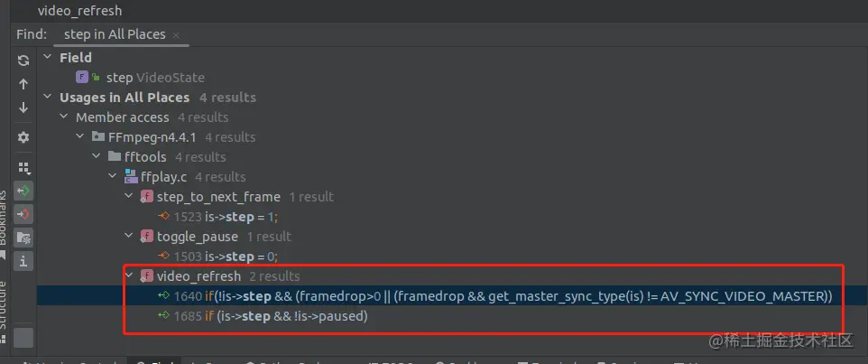Viewport: 868px width, 364px height.
Task: Select usage '1685 if (is->step && !is->paused)'
Action: [271, 316]
